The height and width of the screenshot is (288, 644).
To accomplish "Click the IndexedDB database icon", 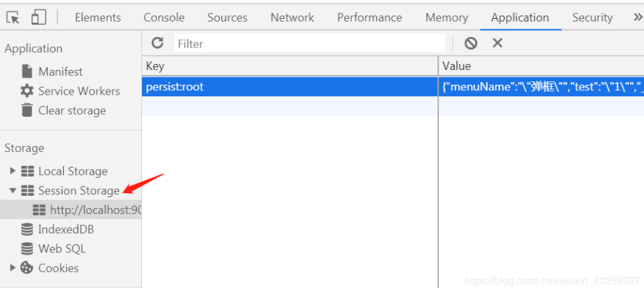I will point(27,229).
